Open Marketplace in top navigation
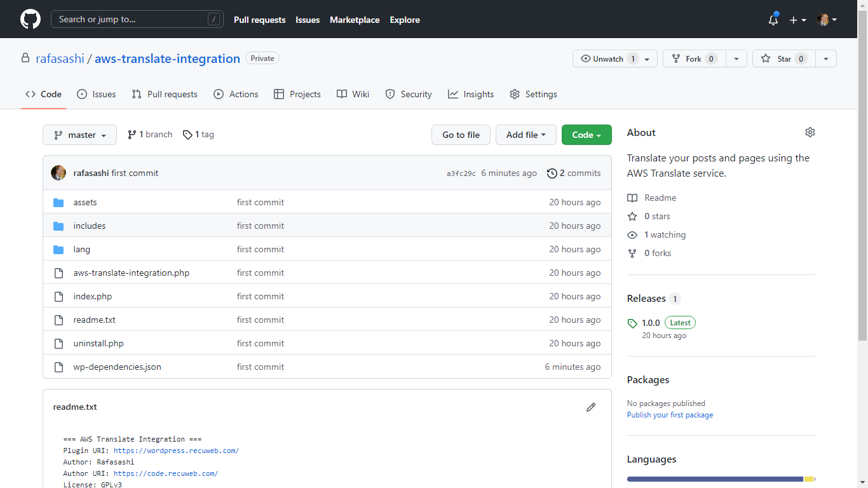Screen dimensions: 868x488 click(x=355, y=20)
